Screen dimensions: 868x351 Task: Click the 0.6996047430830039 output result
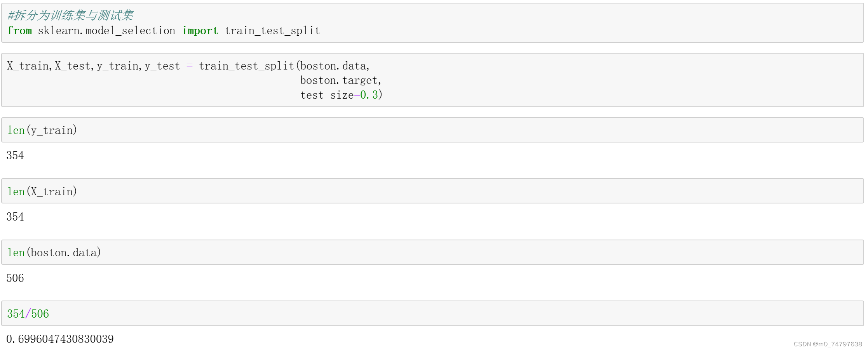click(60, 339)
